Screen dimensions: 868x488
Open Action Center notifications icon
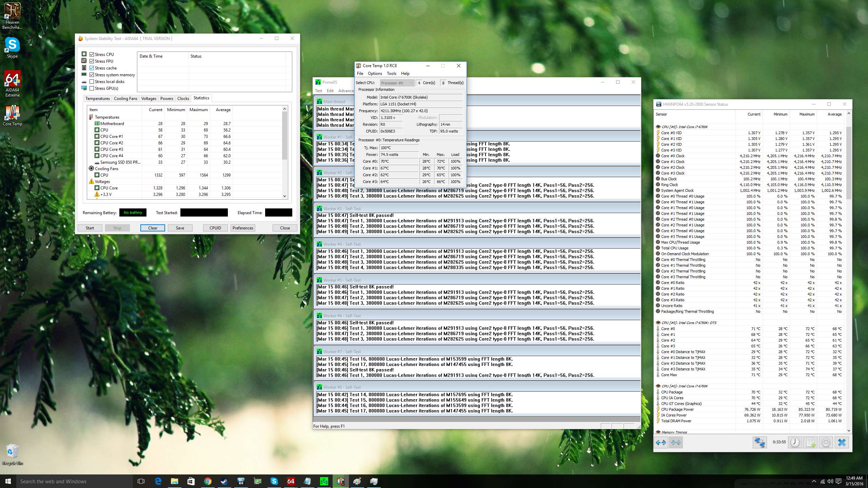839,481
